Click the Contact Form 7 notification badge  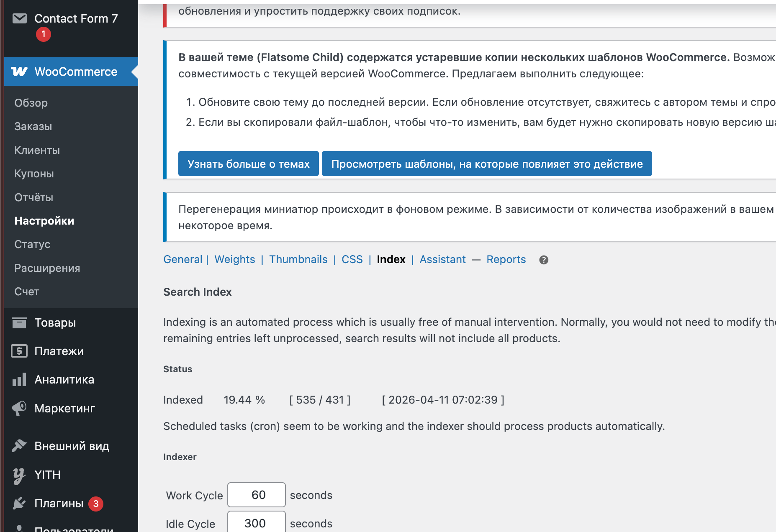pos(44,34)
